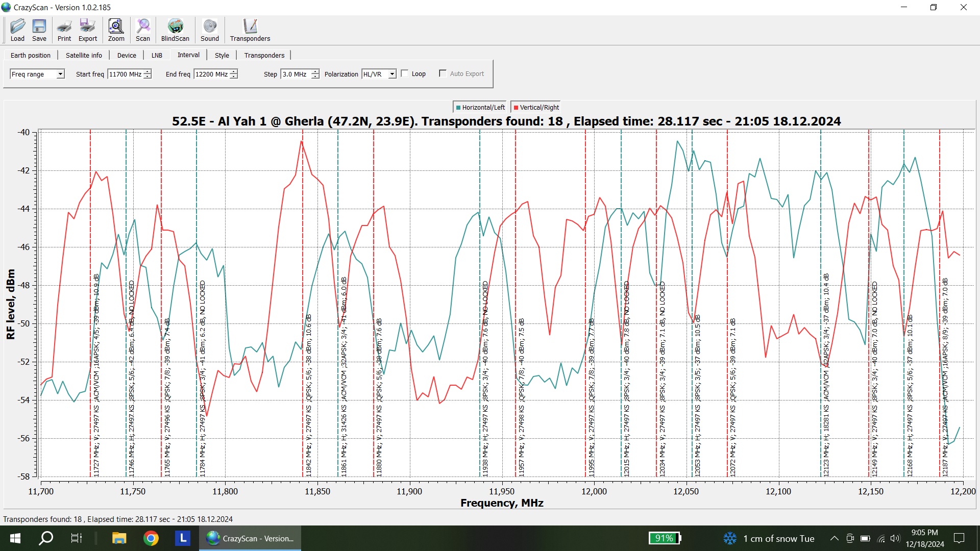This screenshot has height=551, width=980.
Task: Open the Polarization HL/VR dropdown
Action: [x=392, y=74]
